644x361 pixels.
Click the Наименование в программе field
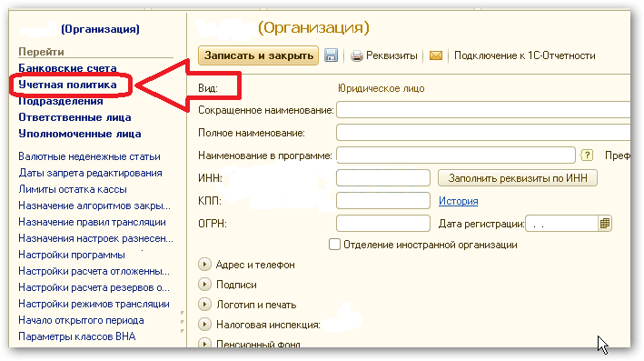[455, 155]
